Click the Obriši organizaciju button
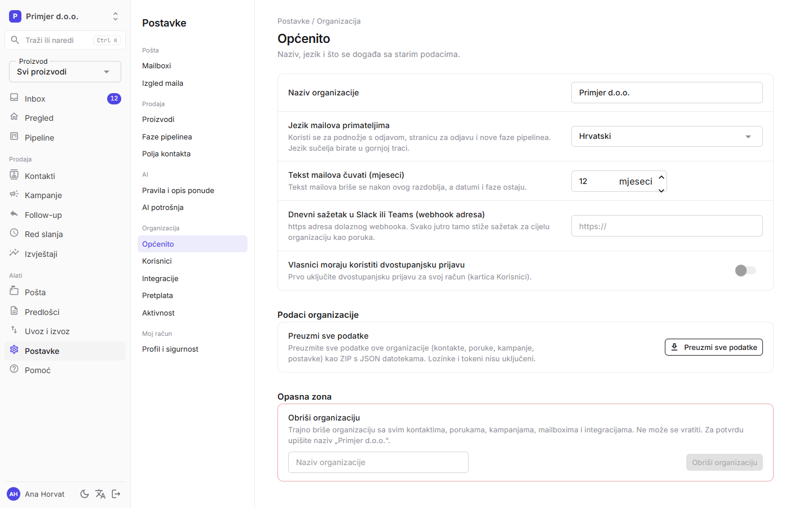The image size is (812, 508). pos(725,462)
